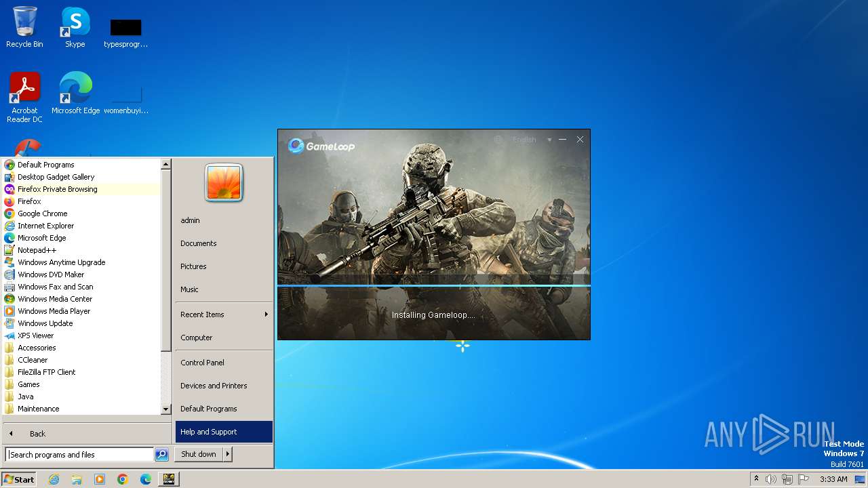868x488 pixels.
Task: Expand the Games folder
Action: 81,384
